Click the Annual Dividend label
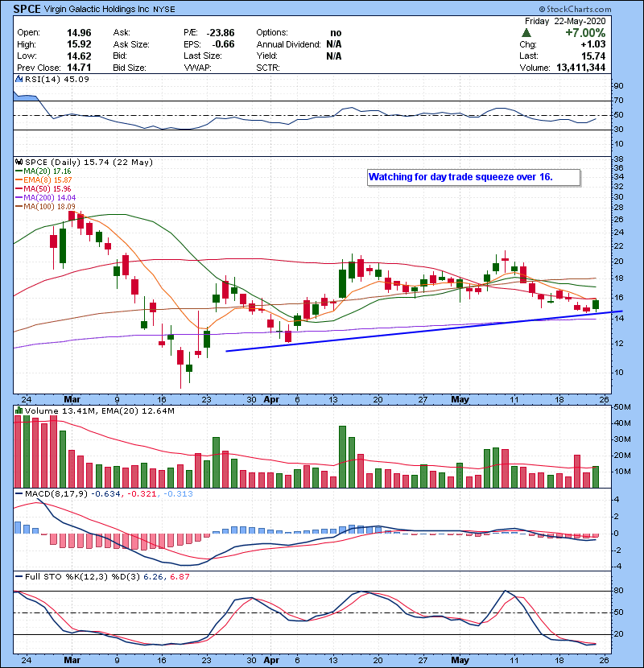644x668 pixels. 288,44
